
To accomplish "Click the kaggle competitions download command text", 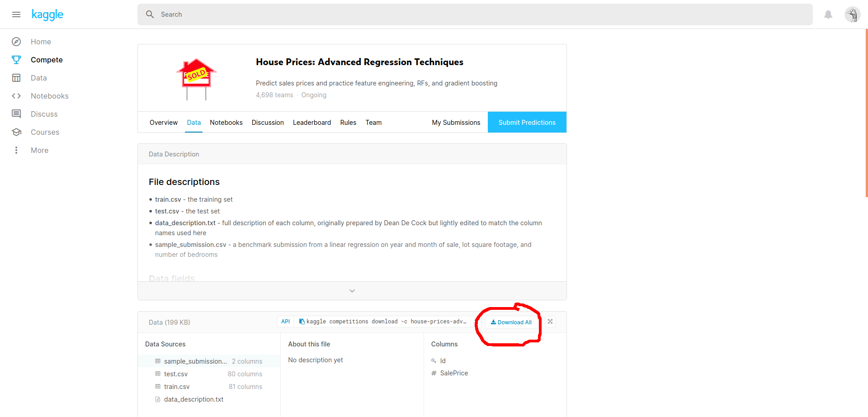I will [387, 322].
